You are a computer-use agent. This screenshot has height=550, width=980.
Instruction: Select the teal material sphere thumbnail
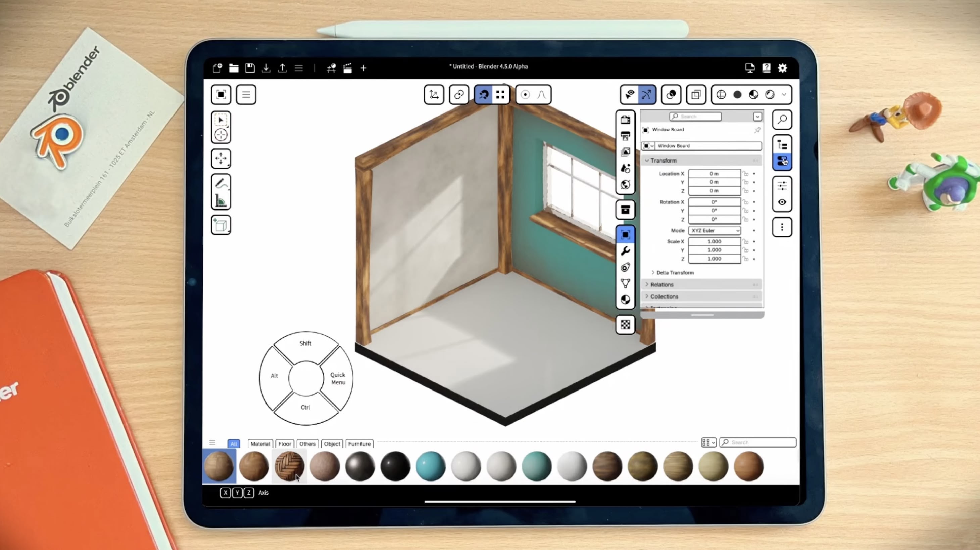pos(430,465)
